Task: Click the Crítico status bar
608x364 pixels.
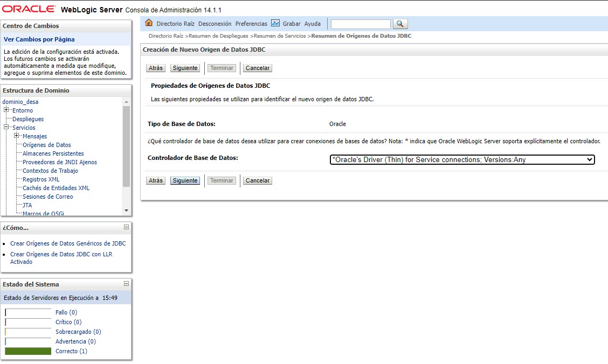Action: point(28,322)
